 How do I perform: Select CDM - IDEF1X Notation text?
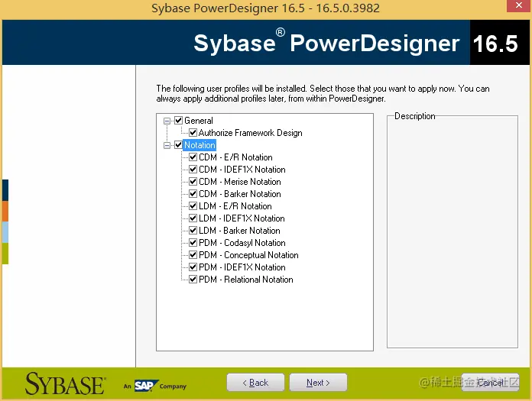pyautogui.click(x=242, y=170)
